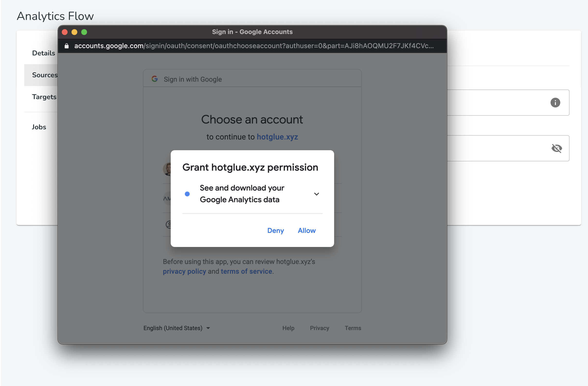The image size is (588, 386).
Task: Open the Help link in Google footer
Action: (x=288, y=328)
